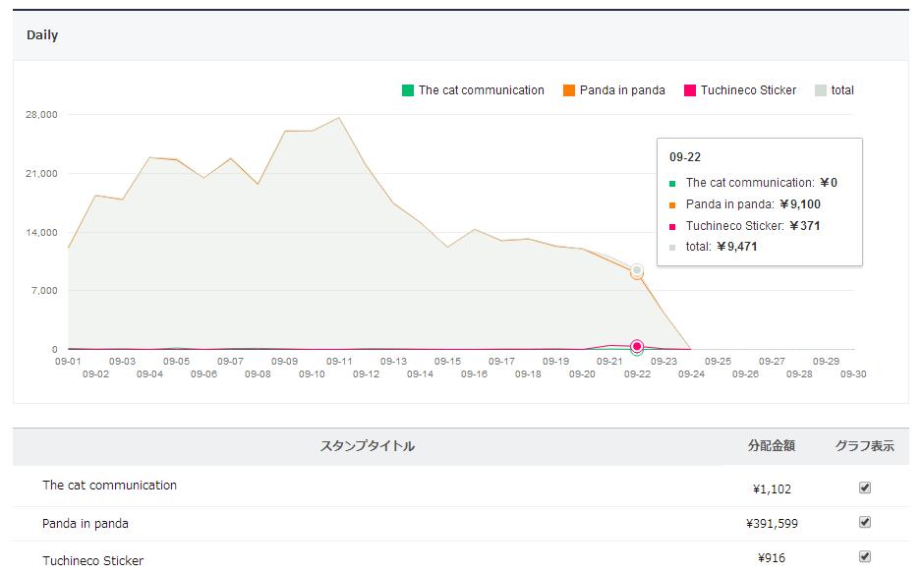Click the Daily section header
Screen dimensions: 924x574
pos(42,35)
